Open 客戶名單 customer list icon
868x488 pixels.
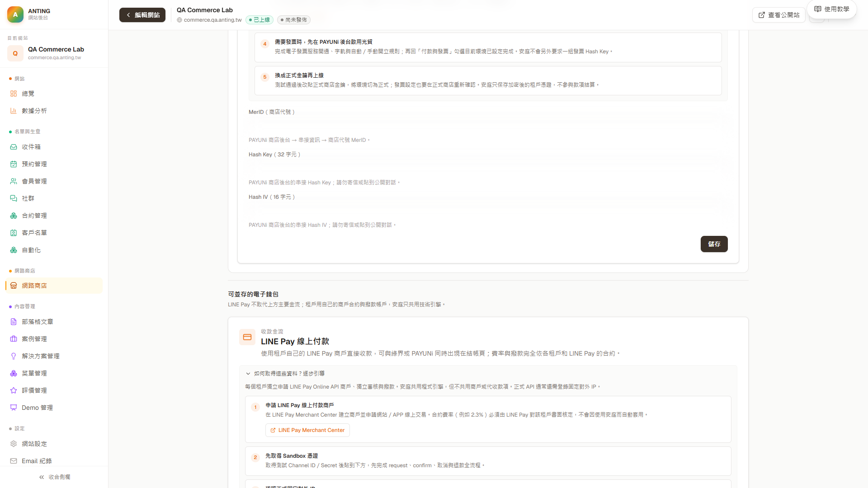[x=14, y=233]
